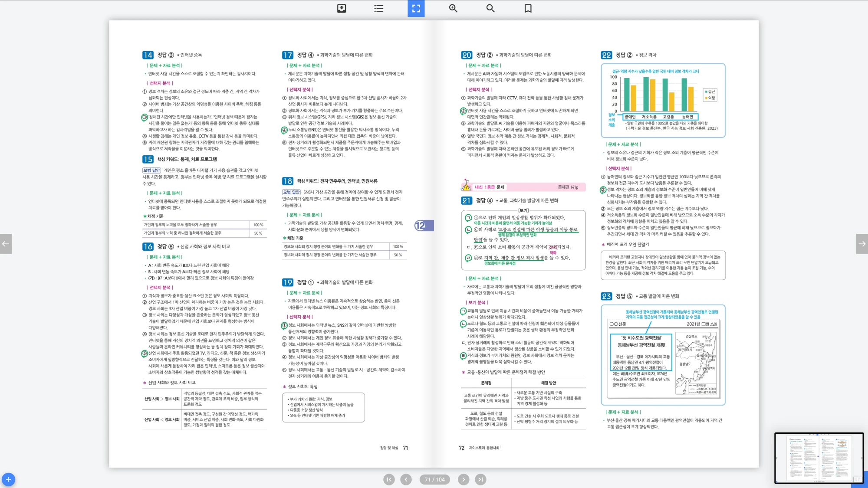Click the page preview thumbnail
868x488 pixels.
819,458
